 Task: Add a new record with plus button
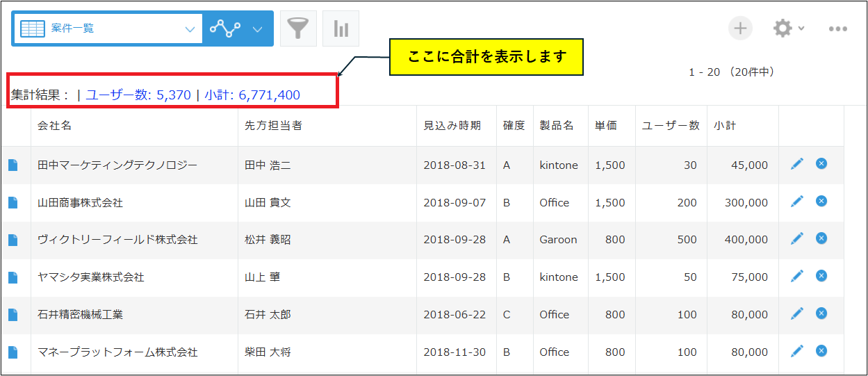pyautogui.click(x=740, y=28)
